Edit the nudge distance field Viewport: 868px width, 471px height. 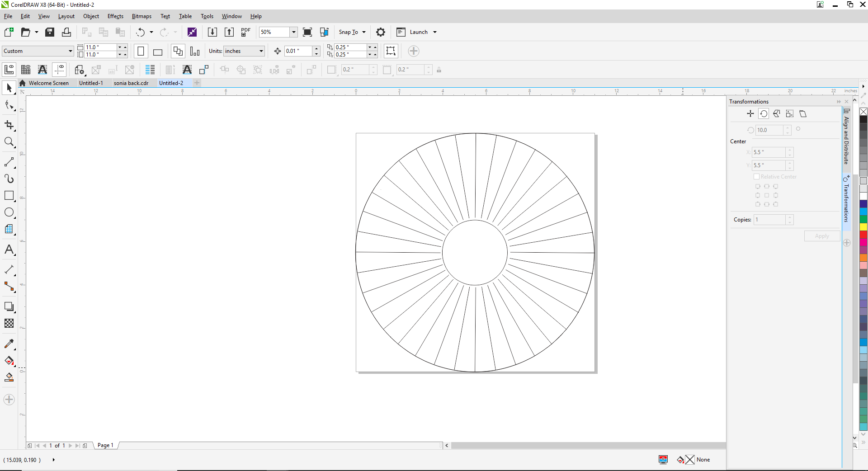[298, 51]
